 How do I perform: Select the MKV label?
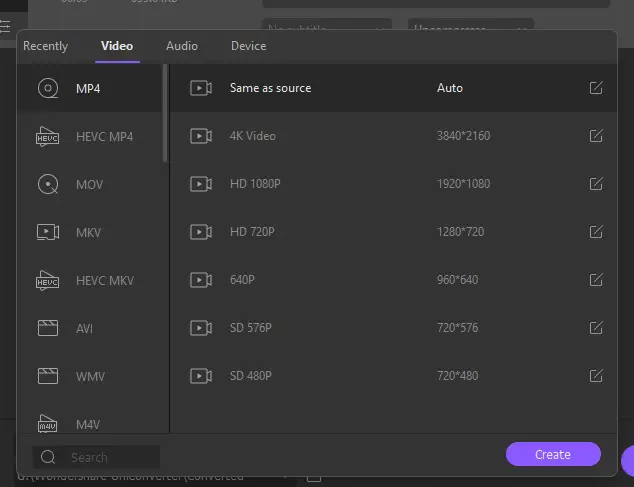tap(88, 233)
